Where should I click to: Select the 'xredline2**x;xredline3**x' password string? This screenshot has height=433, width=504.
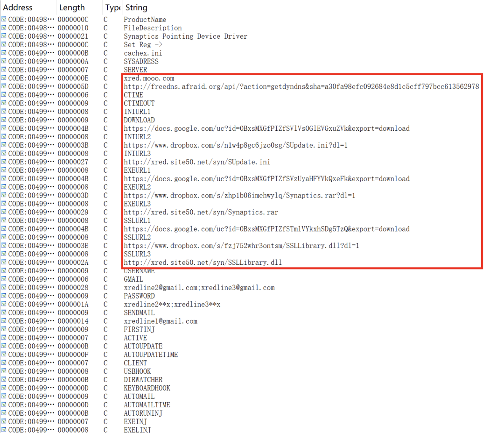point(172,305)
